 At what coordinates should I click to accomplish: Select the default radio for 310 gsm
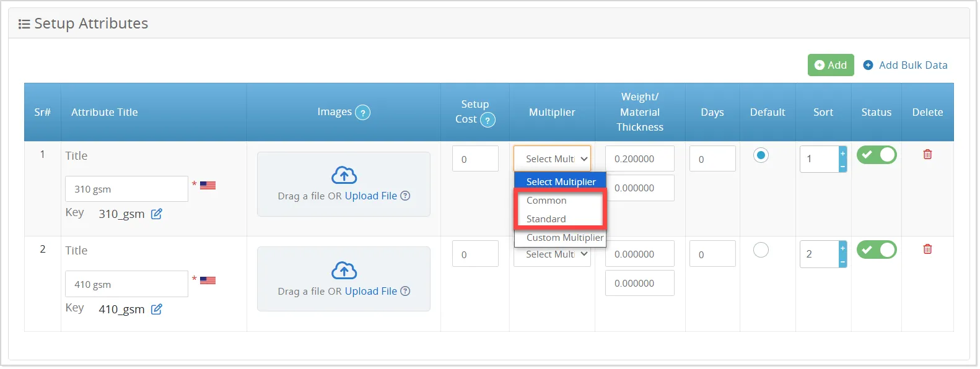761,155
